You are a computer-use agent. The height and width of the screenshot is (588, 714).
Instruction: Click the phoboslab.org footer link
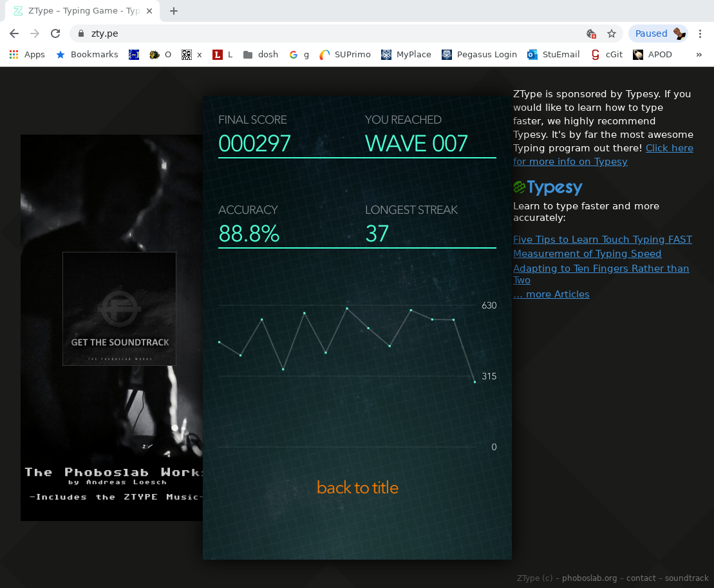tap(589, 578)
